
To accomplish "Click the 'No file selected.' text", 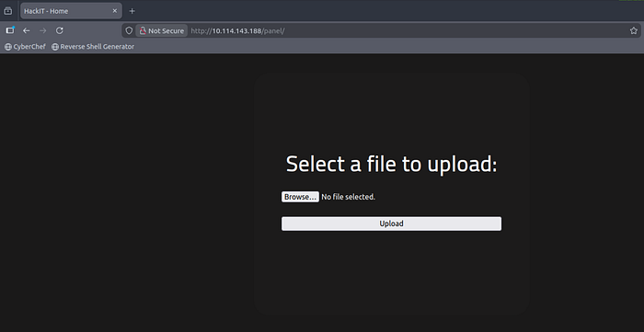I will click(x=349, y=197).
